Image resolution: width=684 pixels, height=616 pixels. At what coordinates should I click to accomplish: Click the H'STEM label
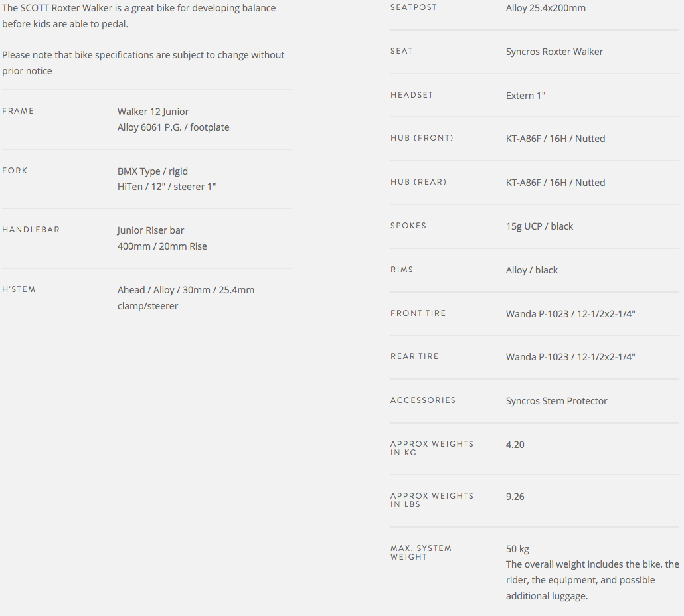click(19, 289)
